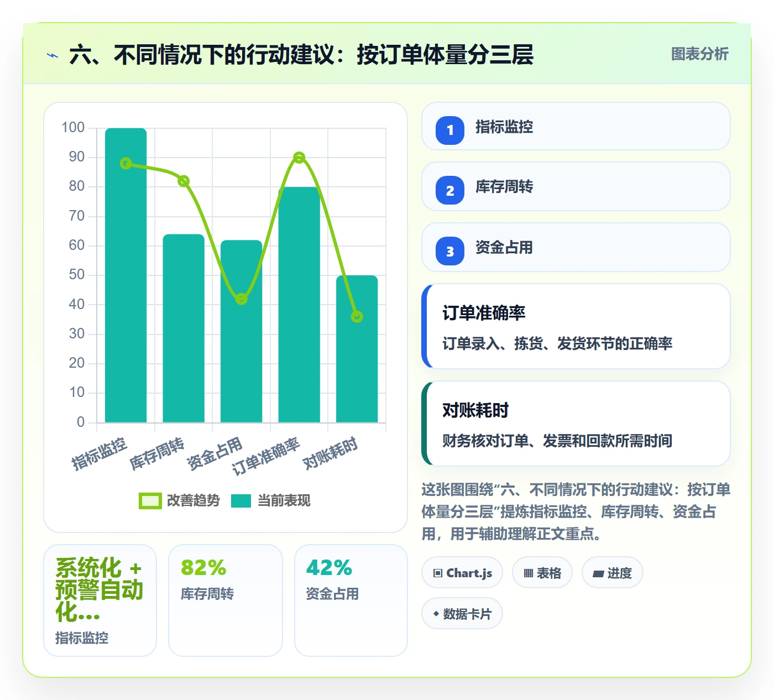Select the 订单准确率 card
The width and height of the screenshot is (774, 700).
point(576,326)
